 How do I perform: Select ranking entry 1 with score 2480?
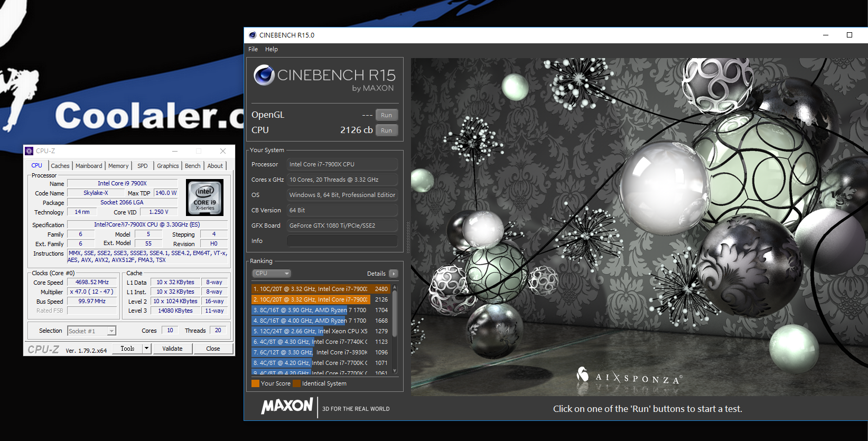[x=321, y=289]
